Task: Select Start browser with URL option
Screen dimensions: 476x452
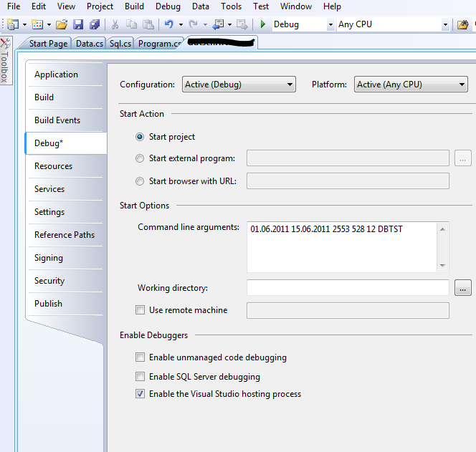Action: 140,181
